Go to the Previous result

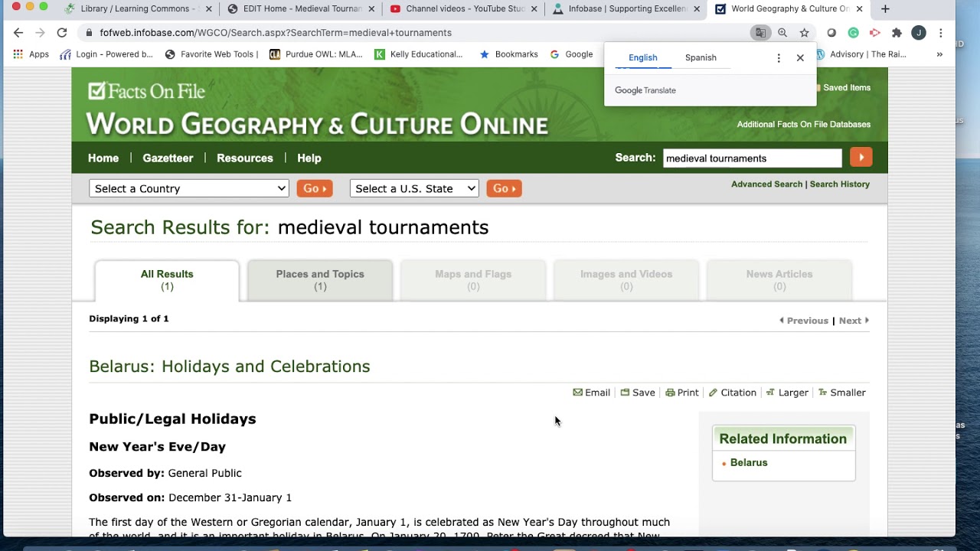(804, 321)
